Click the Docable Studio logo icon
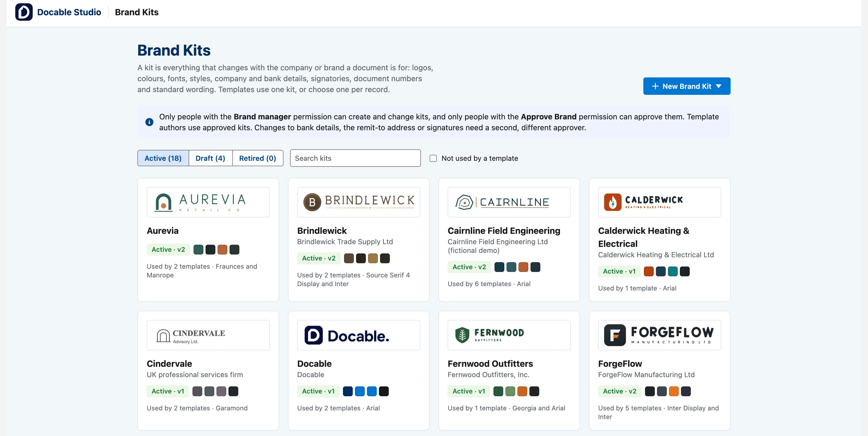The image size is (868, 436). click(24, 12)
